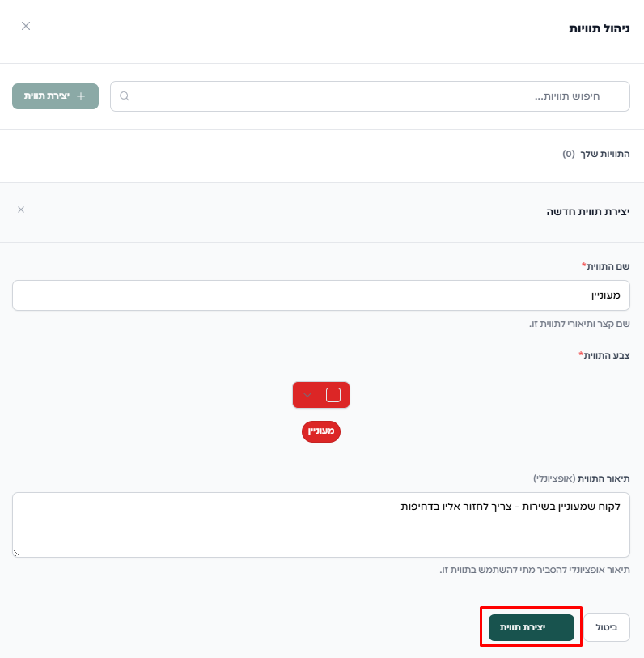The image size is (644, 658).
Task: Click the ביטול cancel button
Action: click(607, 627)
